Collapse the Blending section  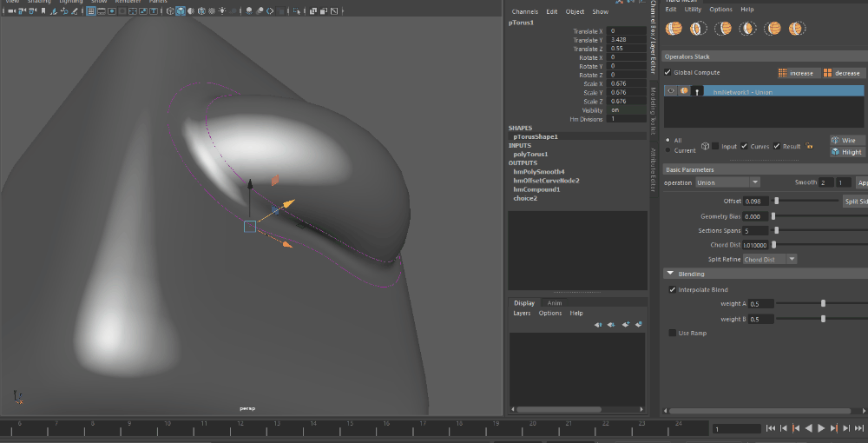(670, 274)
